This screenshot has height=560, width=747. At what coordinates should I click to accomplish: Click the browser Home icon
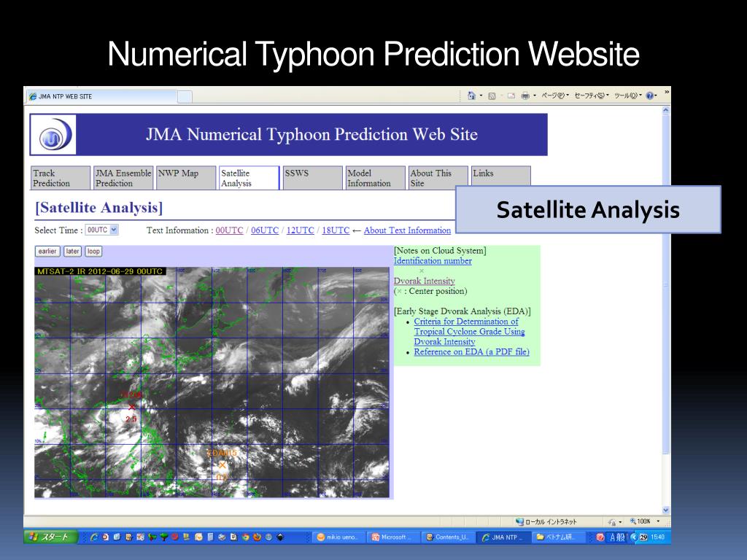click(x=471, y=96)
